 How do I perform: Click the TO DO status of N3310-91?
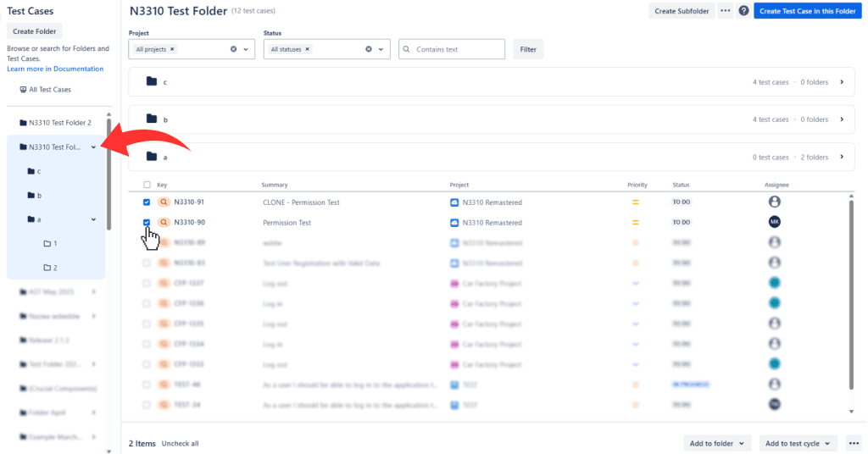pos(682,202)
